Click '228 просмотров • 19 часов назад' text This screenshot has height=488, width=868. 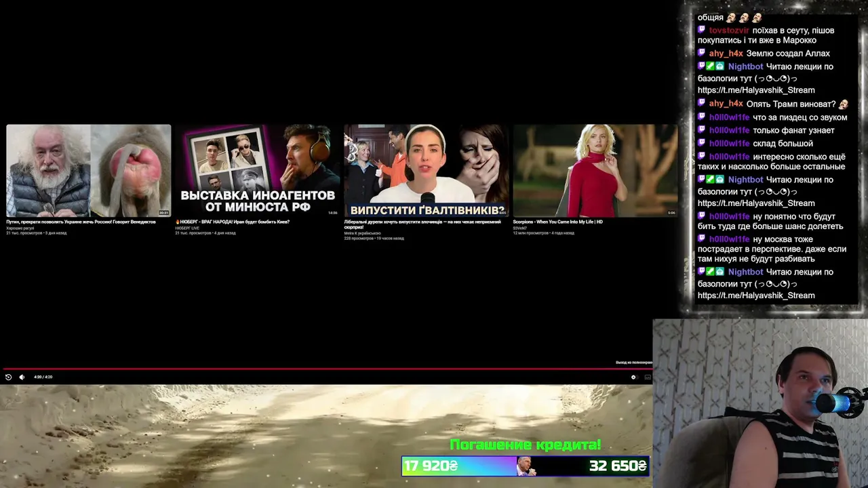[x=374, y=239]
